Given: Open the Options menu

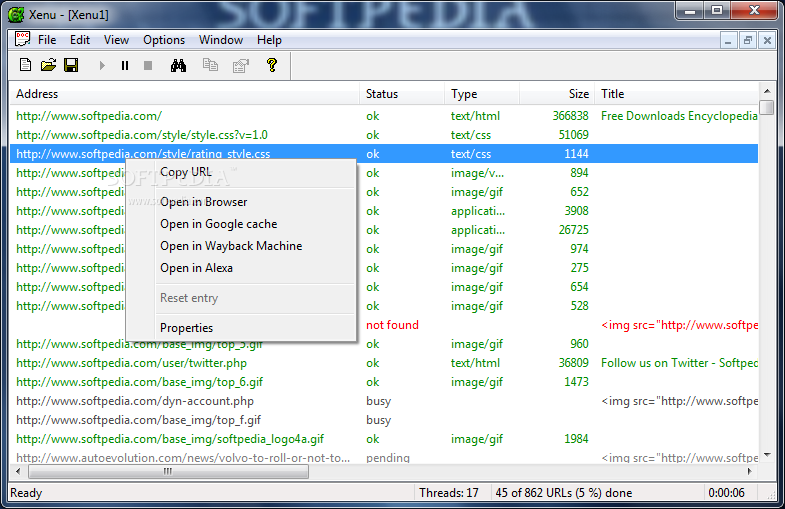Looking at the screenshot, I should click(164, 40).
